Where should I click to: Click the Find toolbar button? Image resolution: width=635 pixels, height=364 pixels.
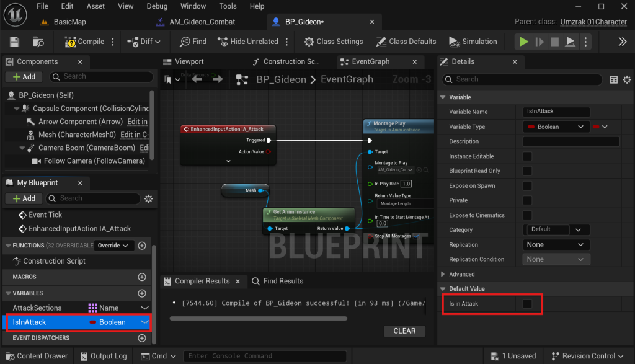[193, 42]
